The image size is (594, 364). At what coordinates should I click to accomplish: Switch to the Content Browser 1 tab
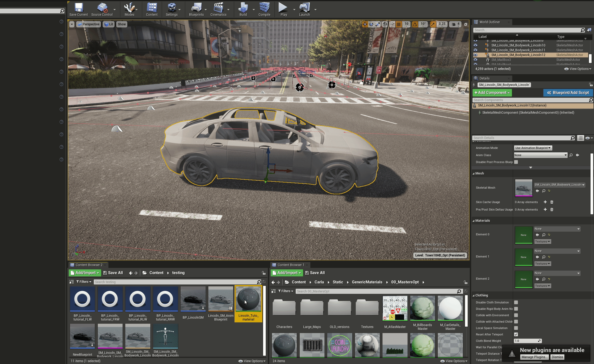tap(291, 265)
